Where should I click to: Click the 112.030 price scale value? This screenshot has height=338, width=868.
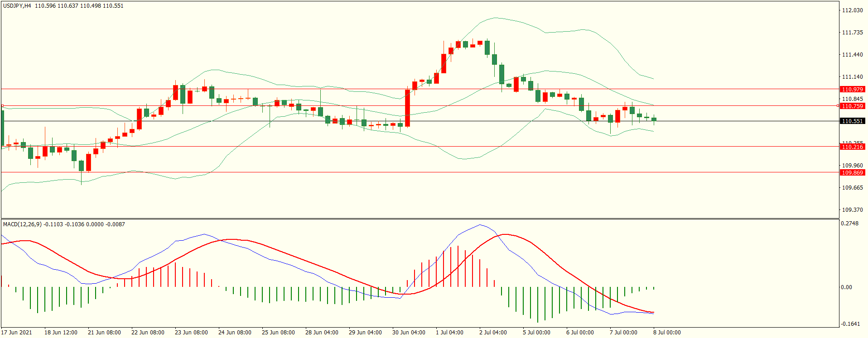852,10
